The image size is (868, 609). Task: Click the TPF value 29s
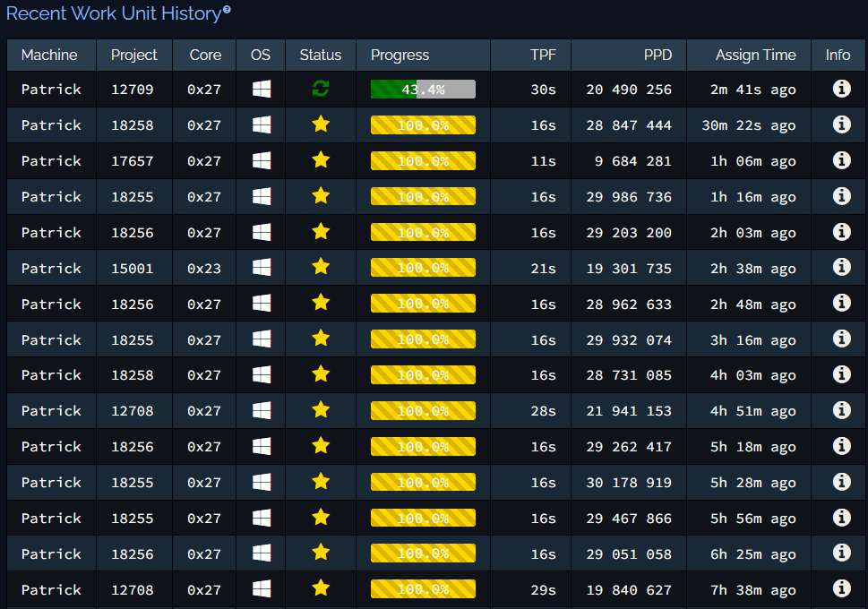coord(543,590)
